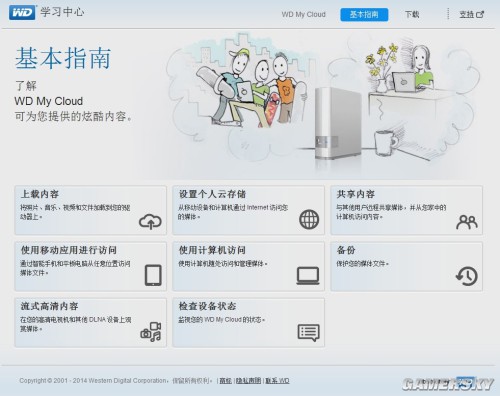This screenshot has height=396, width=500.
Task: Click the 商标 footer link
Action: [226, 381]
